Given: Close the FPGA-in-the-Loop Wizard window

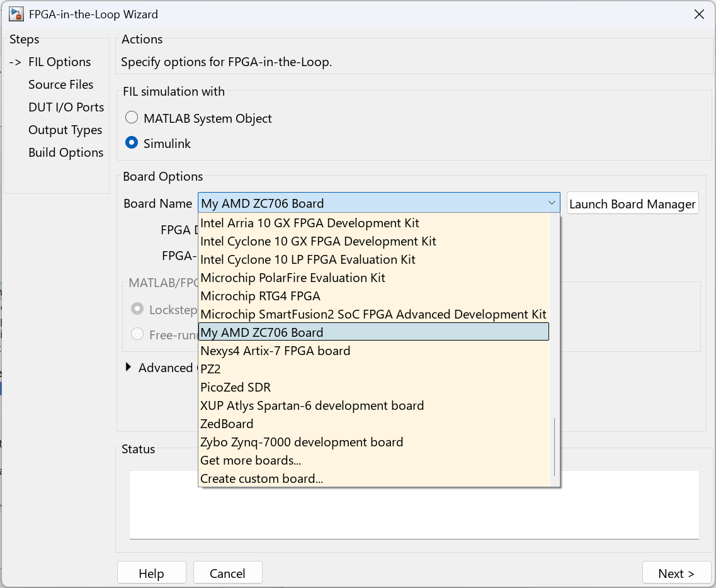Looking at the screenshot, I should (699, 14).
